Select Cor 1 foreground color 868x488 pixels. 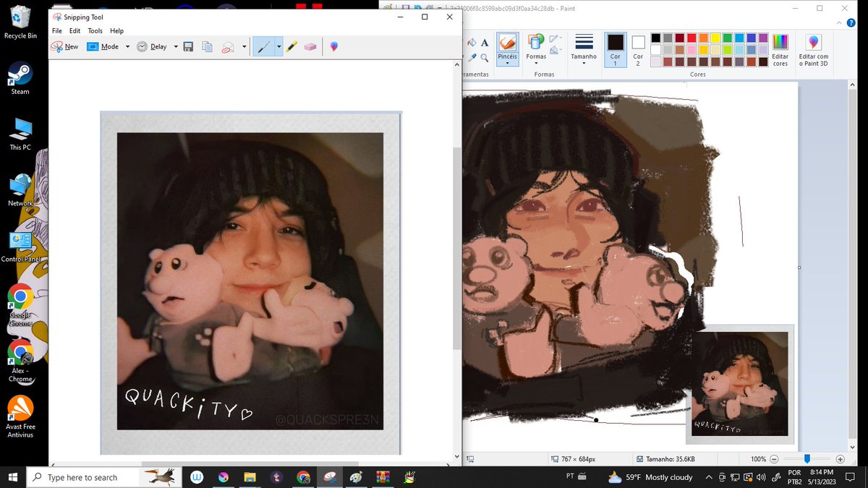(616, 49)
